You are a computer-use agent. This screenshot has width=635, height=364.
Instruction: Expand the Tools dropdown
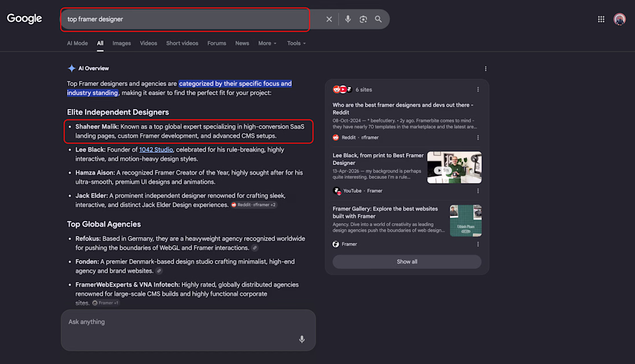coord(297,43)
